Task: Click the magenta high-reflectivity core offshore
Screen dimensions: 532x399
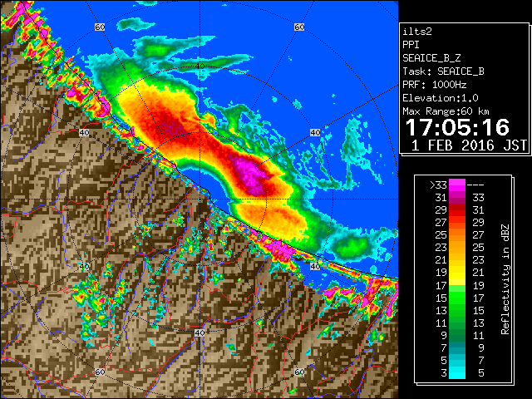Action: tap(250, 175)
